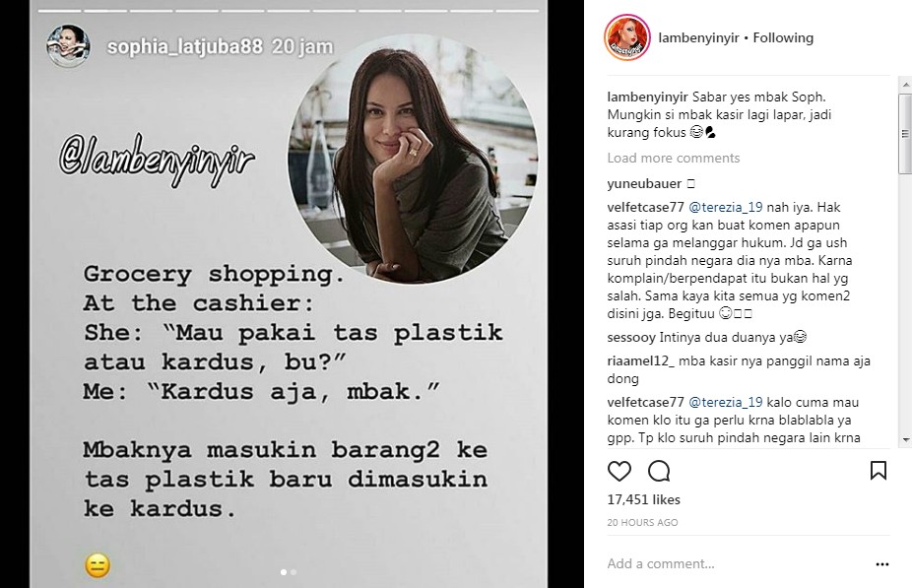Image resolution: width=912 pixels, height=588 pixels.
Task: Open the three-dot more options menu
Action: 881,564
